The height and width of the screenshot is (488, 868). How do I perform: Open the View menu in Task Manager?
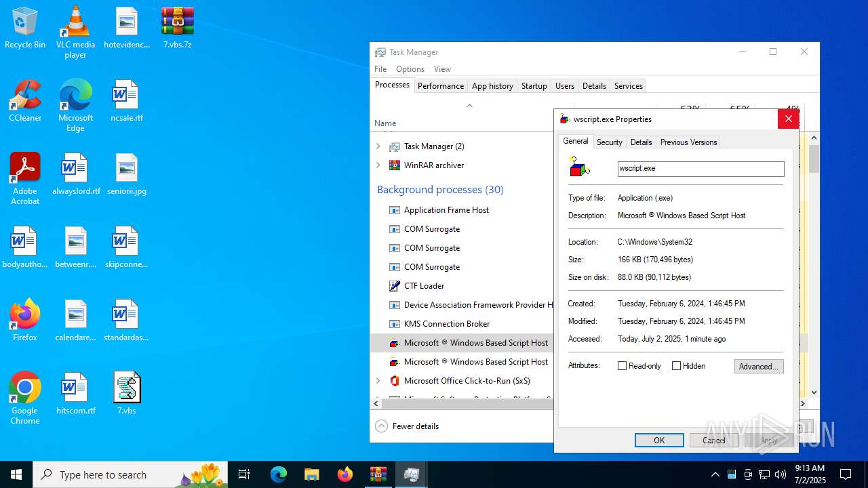click(x=442, y=69)
